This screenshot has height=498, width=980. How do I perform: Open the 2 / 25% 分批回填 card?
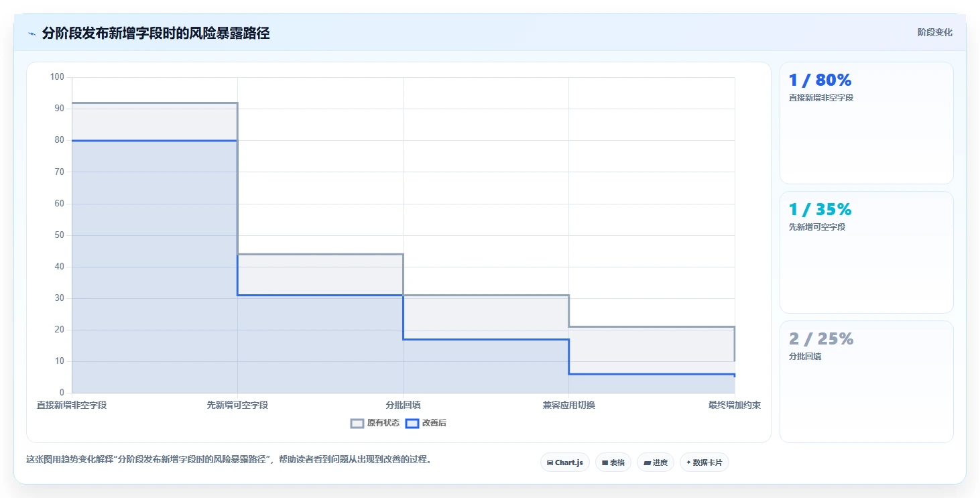point(867,381)
